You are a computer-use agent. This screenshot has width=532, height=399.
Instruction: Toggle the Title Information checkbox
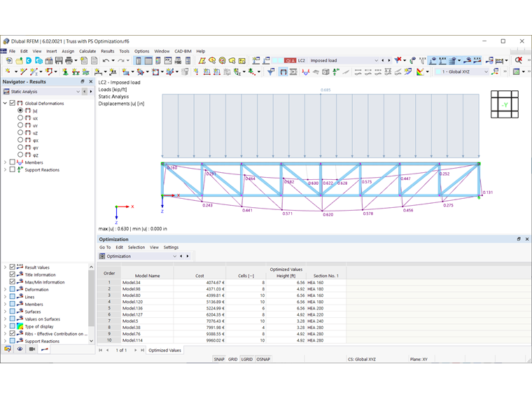pyautogui.click(x=13, y=274)
